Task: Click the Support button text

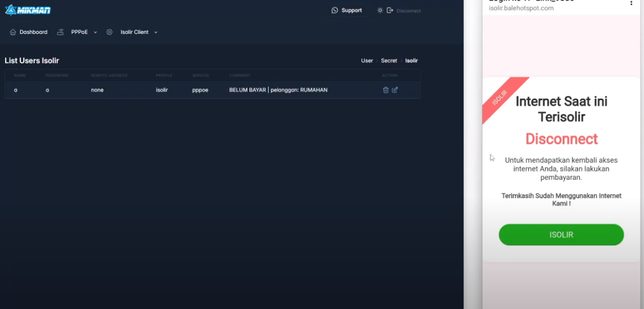Action: 352,11
